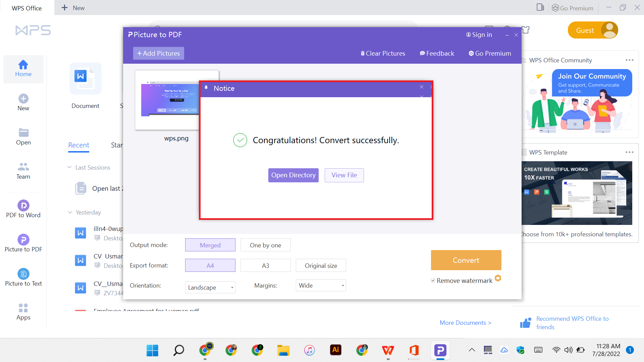Switch output mode to One by one
The height and width of the screenshot is (362, 644).
(x=265, y=245)
